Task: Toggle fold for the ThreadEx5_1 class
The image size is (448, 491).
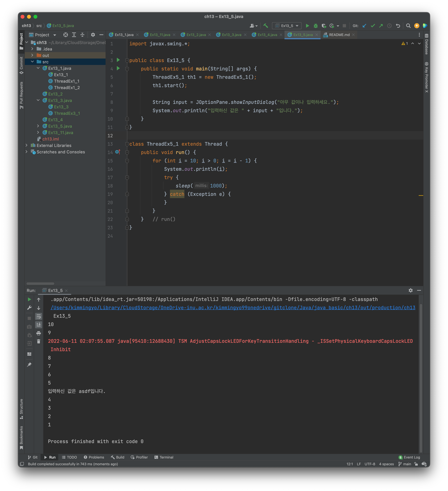Action: click(127, 144)
